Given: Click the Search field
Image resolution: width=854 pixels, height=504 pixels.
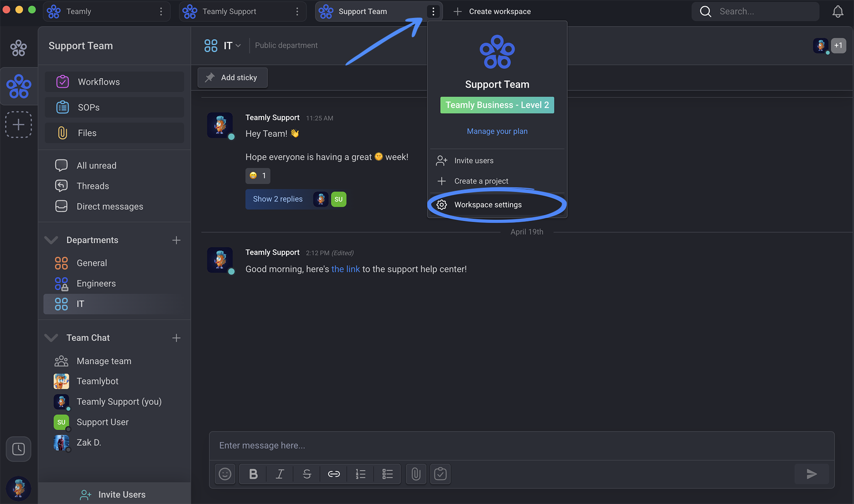Looking at the screenshot, I should click(x=755, y=12).
